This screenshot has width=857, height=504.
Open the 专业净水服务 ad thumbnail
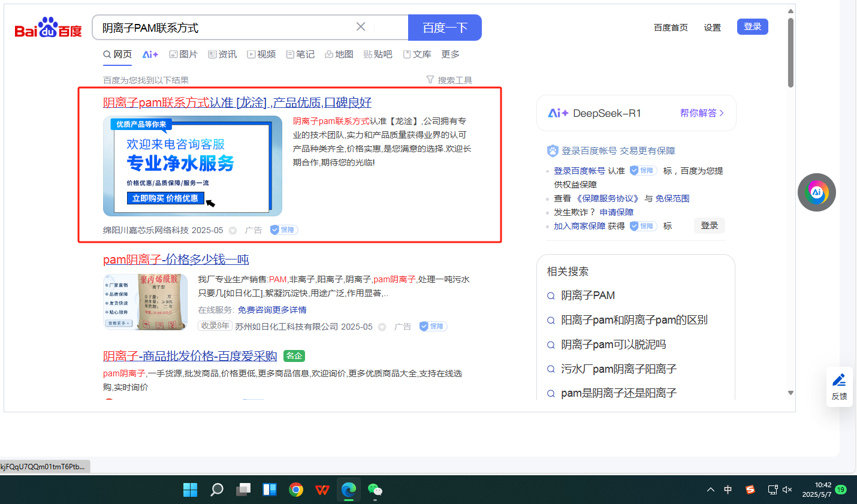tap(192, 166)
